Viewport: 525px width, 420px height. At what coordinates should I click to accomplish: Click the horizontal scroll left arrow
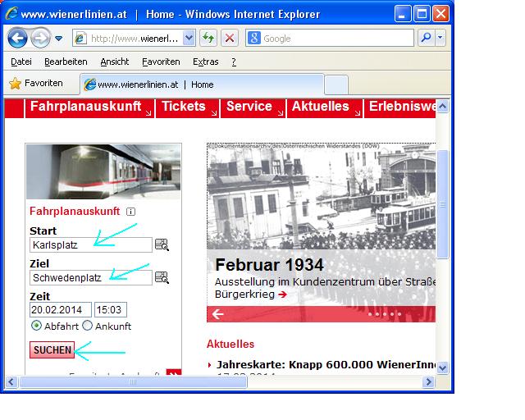[11, 381]
